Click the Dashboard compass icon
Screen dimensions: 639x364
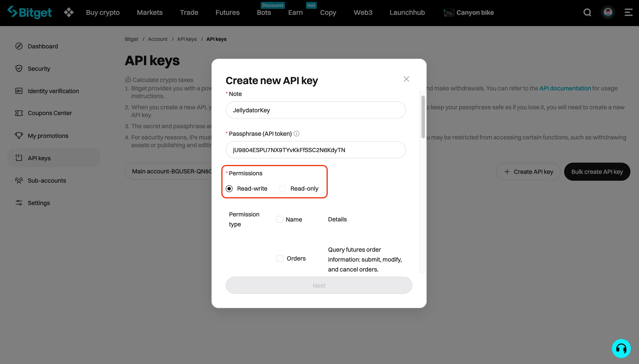pos(19,46)
